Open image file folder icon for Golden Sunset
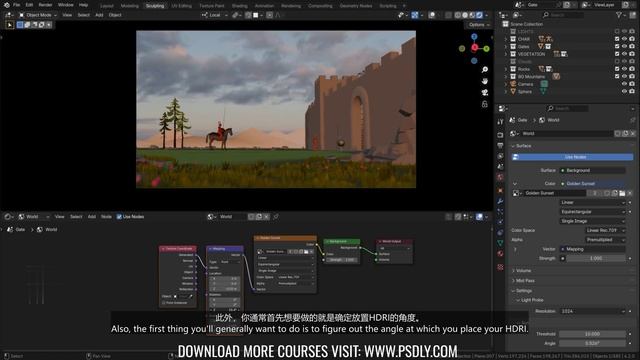 [622, 193]
